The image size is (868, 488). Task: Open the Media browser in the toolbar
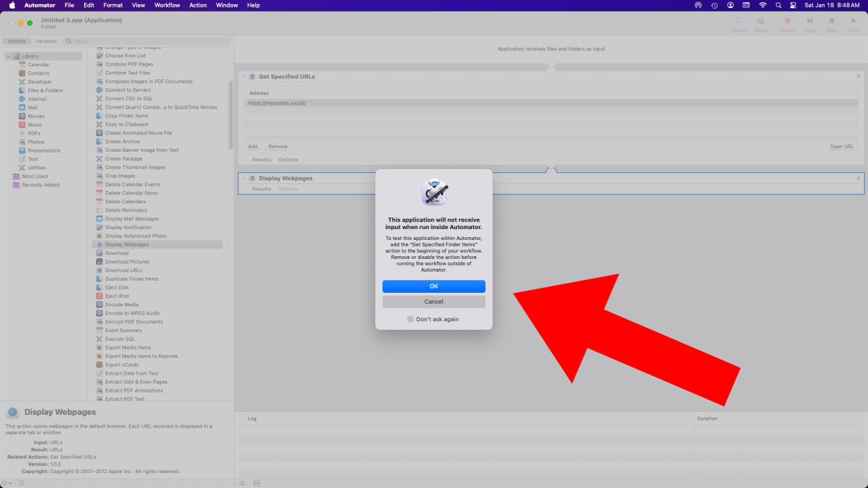point(761,21)
